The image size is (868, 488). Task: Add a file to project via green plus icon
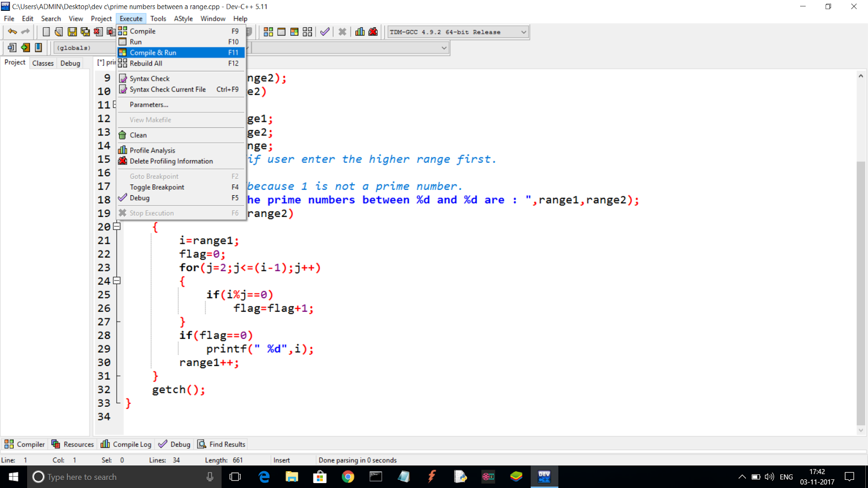click(x=24, y=48)
